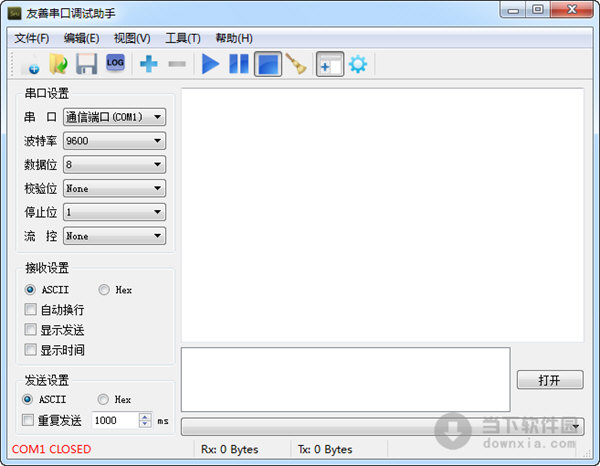Click the 1000 ms interval field
The width and height of the screenshot is (600, 466).
coord(115,420)
